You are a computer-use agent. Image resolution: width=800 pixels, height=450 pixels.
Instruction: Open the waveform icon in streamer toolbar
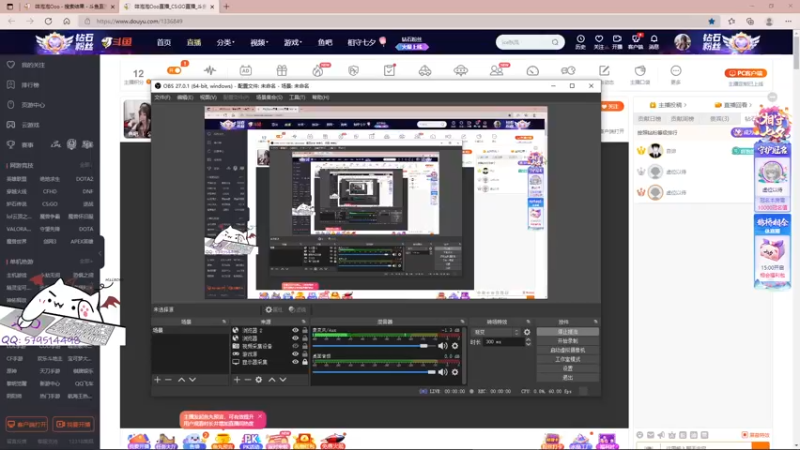(210, 70)
